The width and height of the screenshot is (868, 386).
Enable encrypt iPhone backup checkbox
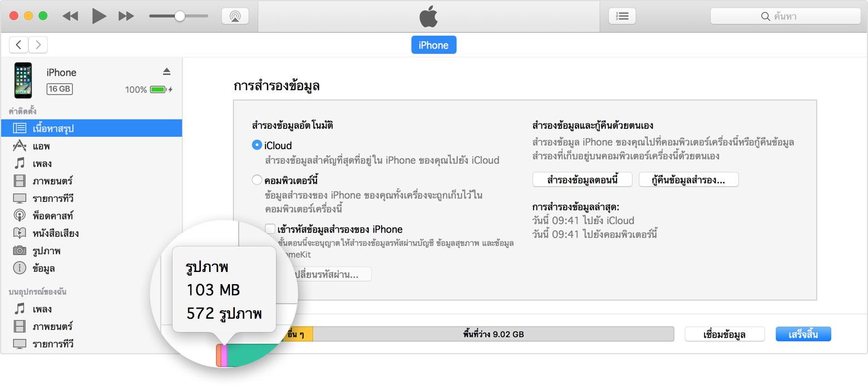pos(270,229)
